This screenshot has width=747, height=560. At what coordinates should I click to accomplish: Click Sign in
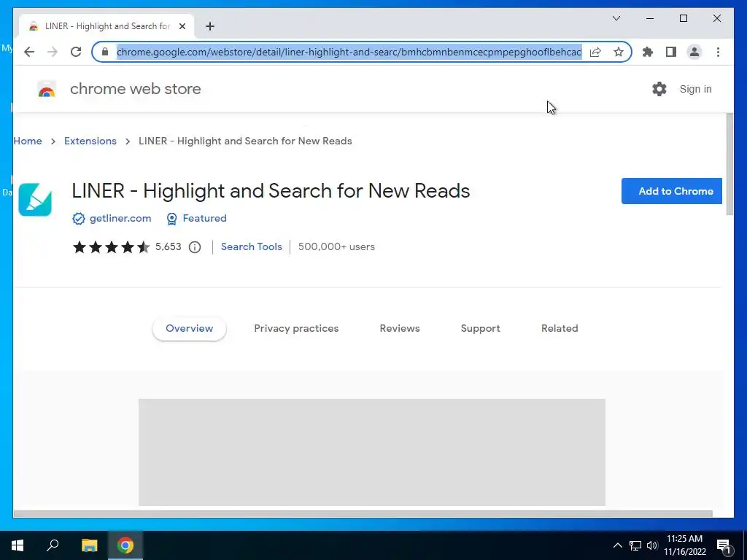pyautogui.click(x=695, y=89)
